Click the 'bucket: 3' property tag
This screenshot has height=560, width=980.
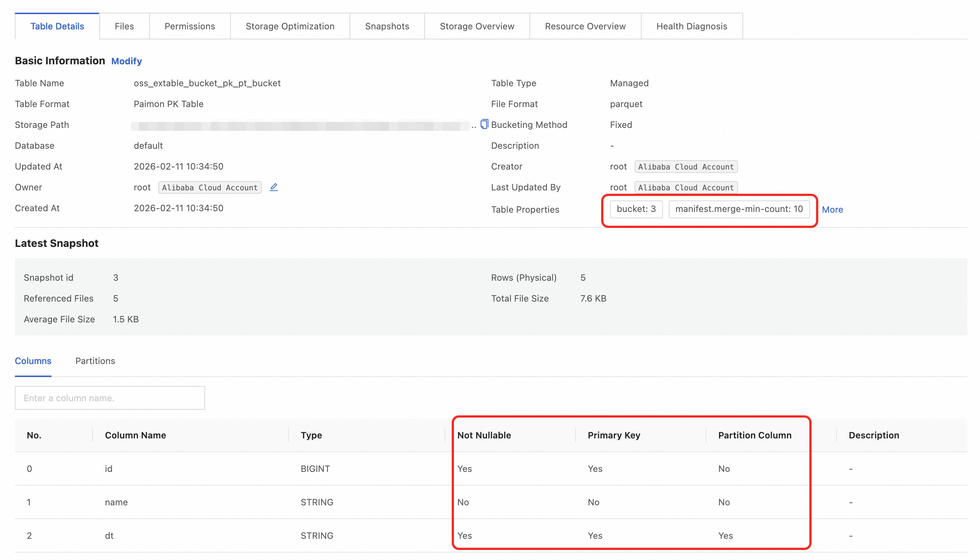[636, 209]
